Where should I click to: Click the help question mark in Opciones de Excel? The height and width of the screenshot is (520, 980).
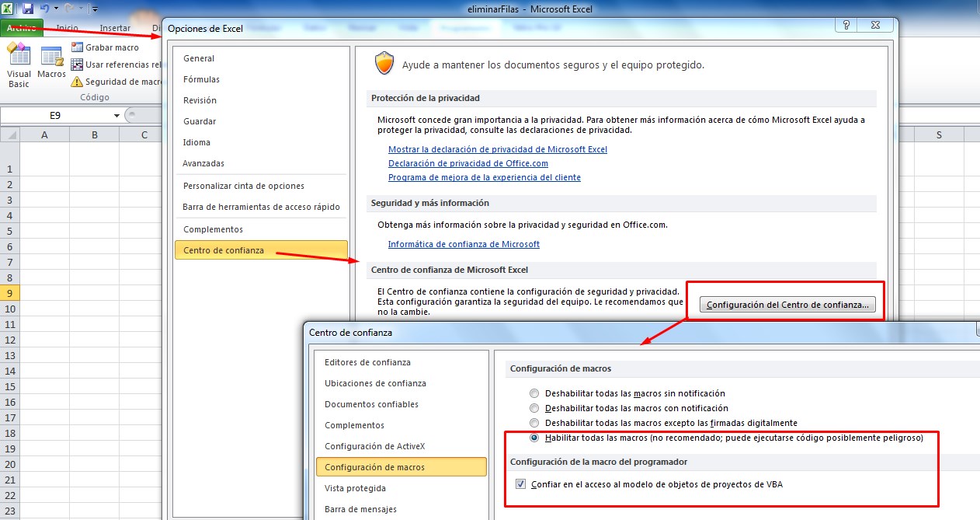click(846, 26)
